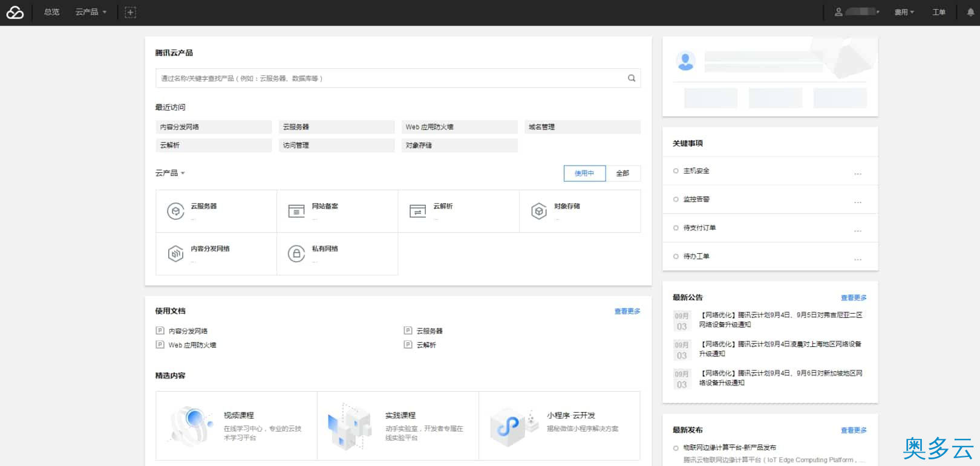Open the 云解析 product card

click(x=459, y=211)
